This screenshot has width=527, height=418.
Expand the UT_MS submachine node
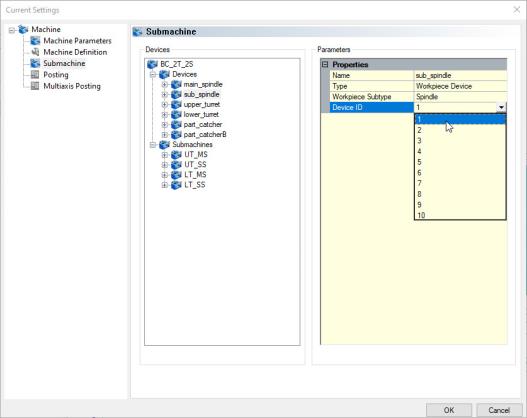click(x=164, y=155)
